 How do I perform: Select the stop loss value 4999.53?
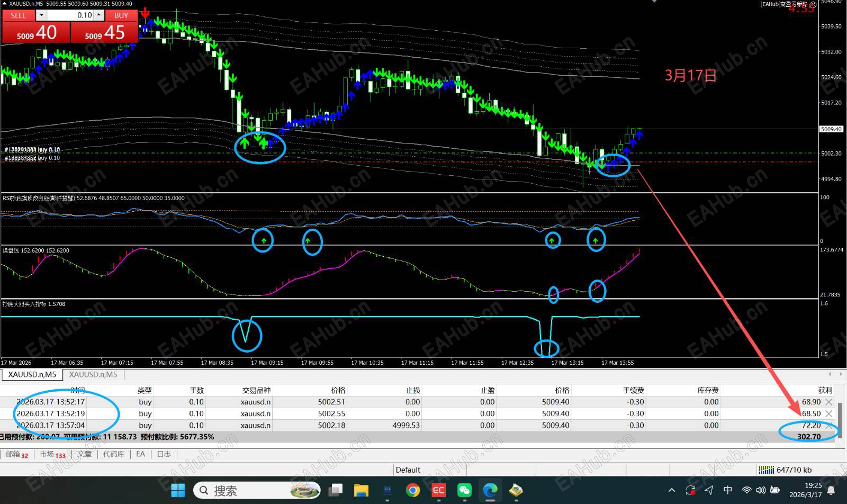point(407,425)
